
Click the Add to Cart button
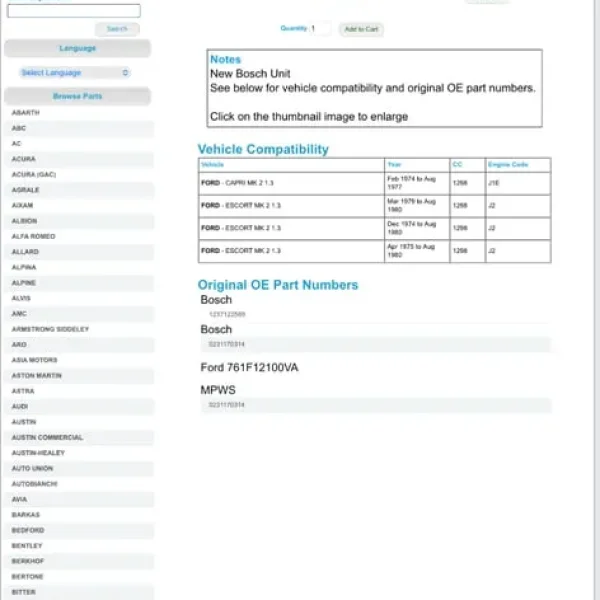(x=361, y=29)
